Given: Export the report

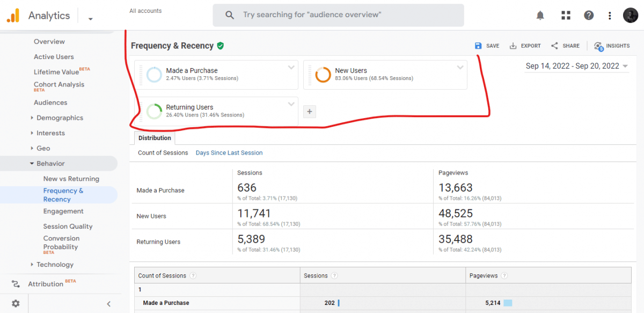Looking at the screenshot, I should click(x=525, y=46).
